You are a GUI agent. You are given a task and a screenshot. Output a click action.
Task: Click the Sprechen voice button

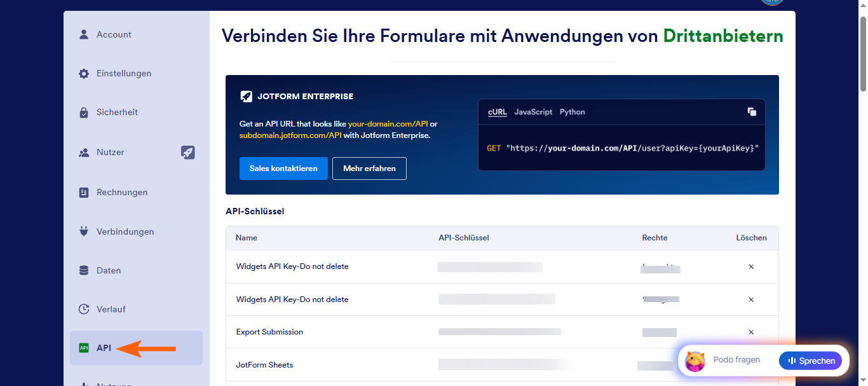tap(811, 361)
